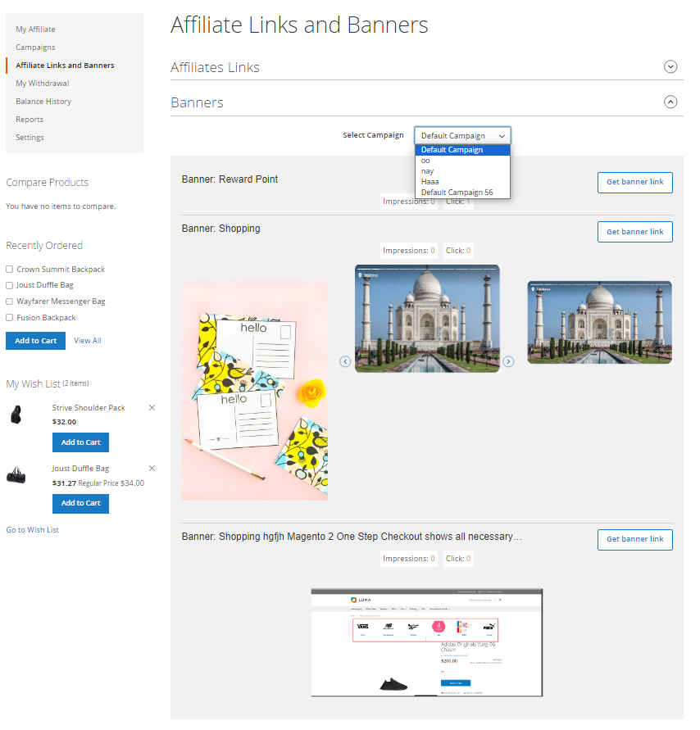
Task: Get banner link for Reward Point banner
Action: point(634,183)
